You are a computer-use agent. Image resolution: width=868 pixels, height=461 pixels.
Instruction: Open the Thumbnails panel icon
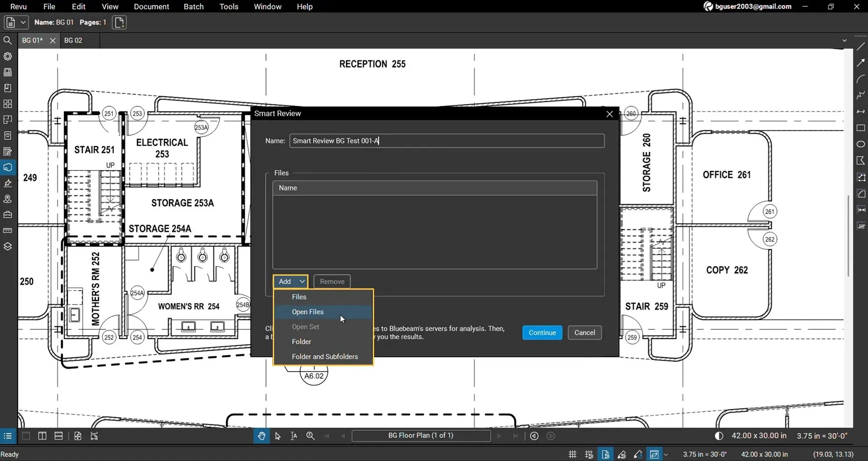pyautogui.click(x=8, y=72)
